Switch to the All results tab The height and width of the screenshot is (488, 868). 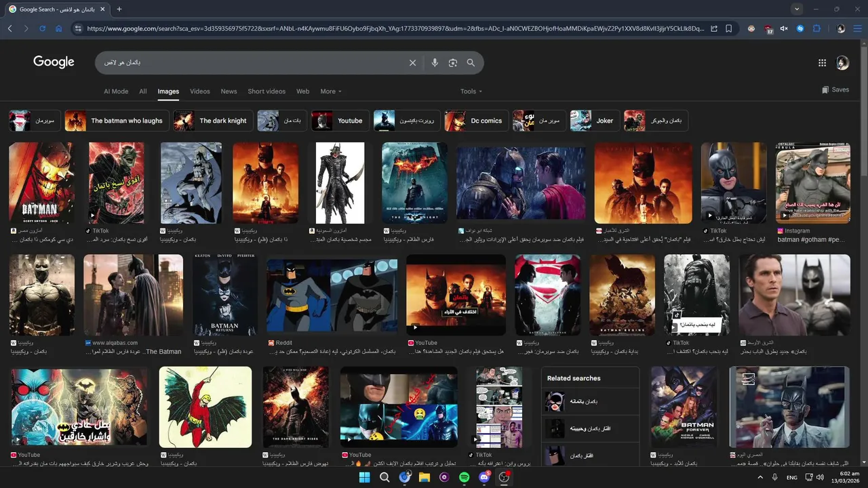click(x=143, y=91)
